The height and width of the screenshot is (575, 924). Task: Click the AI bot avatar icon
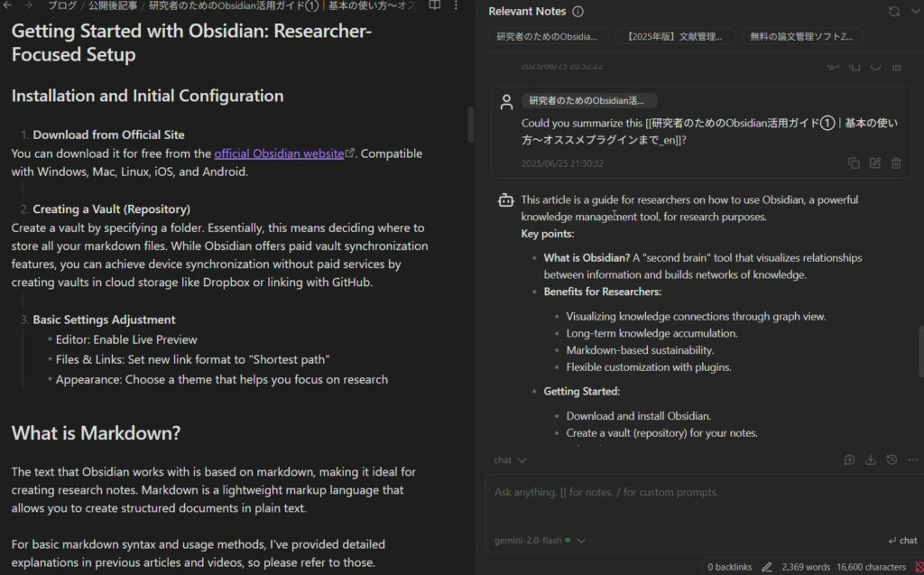click(506, 200)
